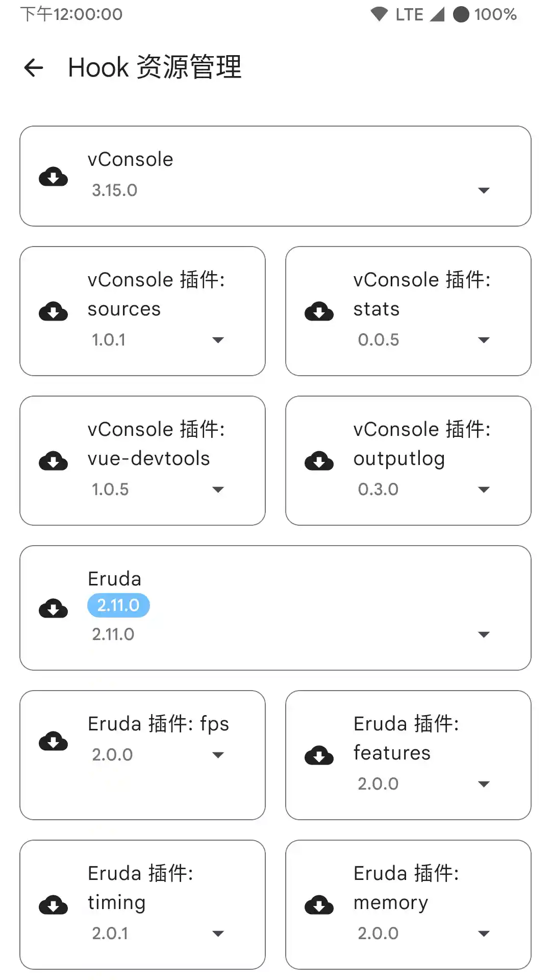This screenshot has width=551, height=980.
Task: Tap the back arrow icon
Action: (x=34, y=67)
